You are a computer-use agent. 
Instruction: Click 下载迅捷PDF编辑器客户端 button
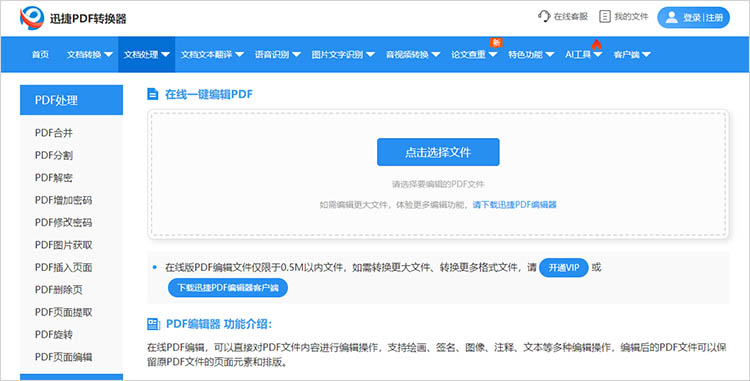pyautogui.click(x=228, y=288)
